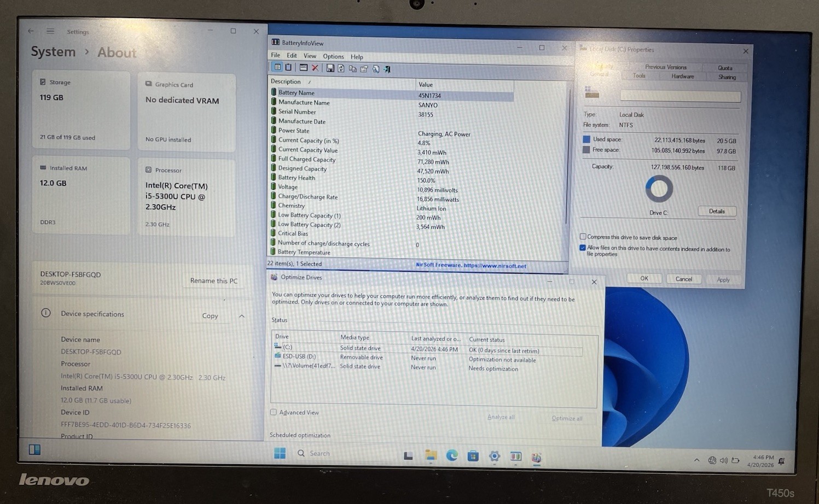
Task: Open notifications bell in the taskbar
Action: click(x=782, y=461)
